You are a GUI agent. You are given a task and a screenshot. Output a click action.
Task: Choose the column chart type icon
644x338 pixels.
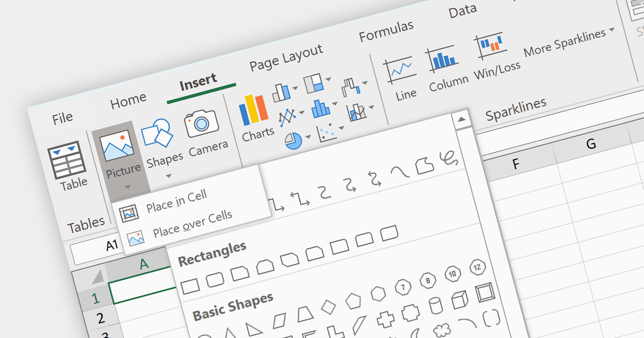[x=281, y=92]
